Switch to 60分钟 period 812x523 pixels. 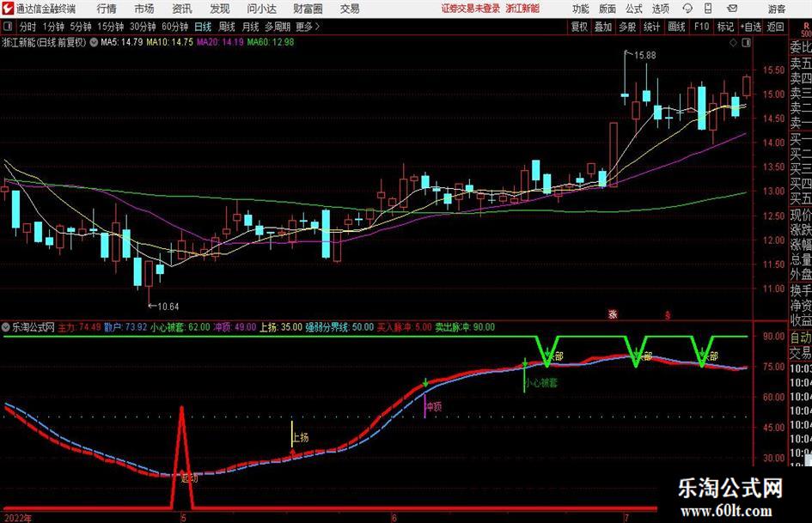tap(174, 27)
